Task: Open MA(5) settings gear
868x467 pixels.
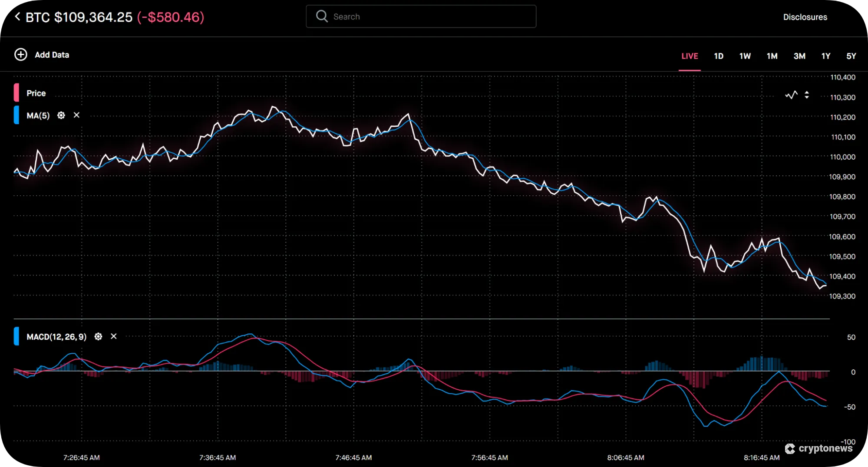Action: [x=61, y=115]
